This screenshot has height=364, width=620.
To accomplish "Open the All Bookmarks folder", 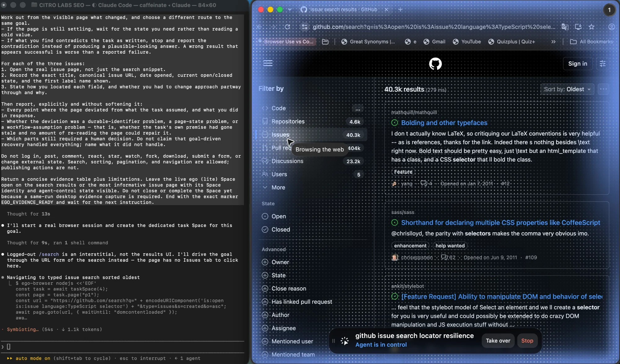I will [591, 42].
